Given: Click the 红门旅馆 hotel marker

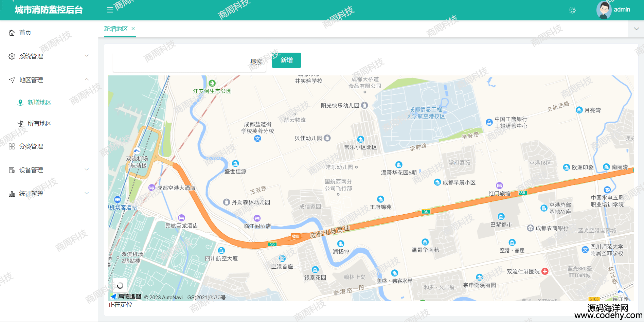Looking at the screenshot, I should coord(499,185).
